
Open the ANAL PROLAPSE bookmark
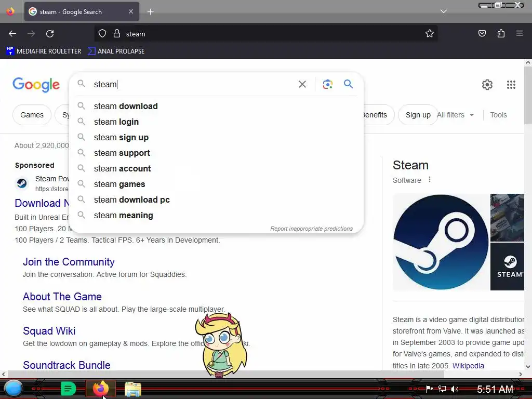(x=116, y=51)
